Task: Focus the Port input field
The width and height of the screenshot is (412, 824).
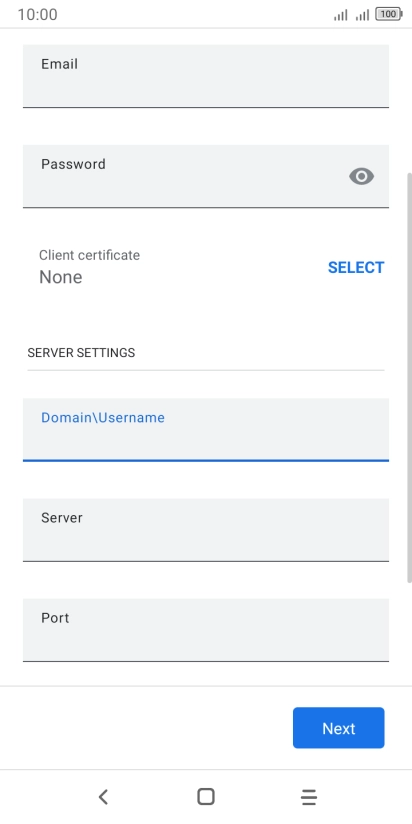Action: point(206,630)
